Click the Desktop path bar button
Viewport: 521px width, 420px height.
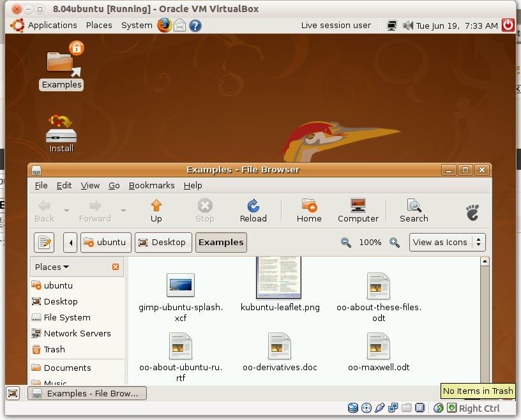pos(163,243)
